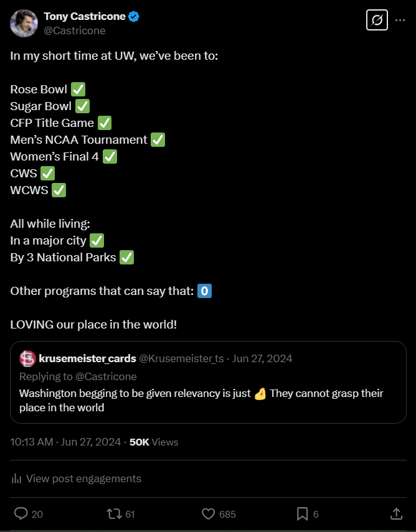Click the 50K Views count
Viewport: 416px width, 532px height.
[x=154, y=442]
